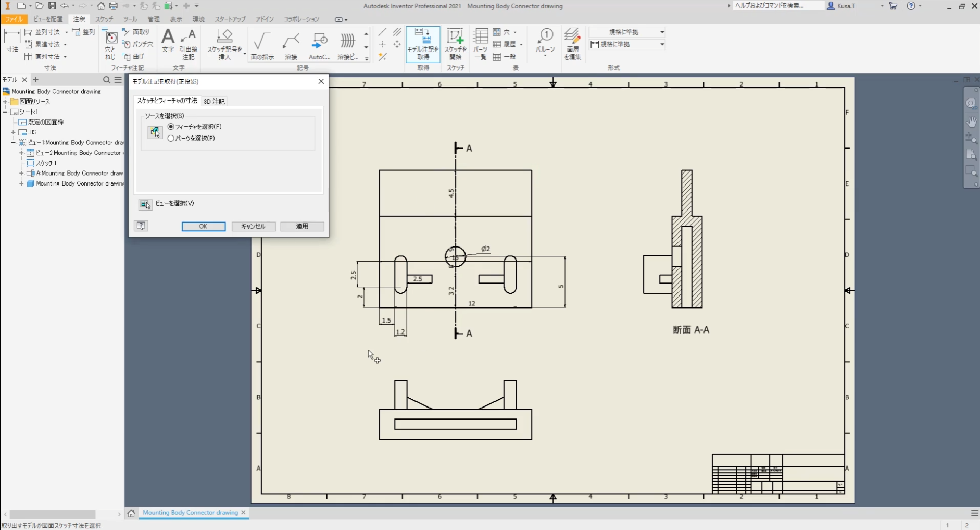Expand the 図面リソース tree node

[5, 102]
